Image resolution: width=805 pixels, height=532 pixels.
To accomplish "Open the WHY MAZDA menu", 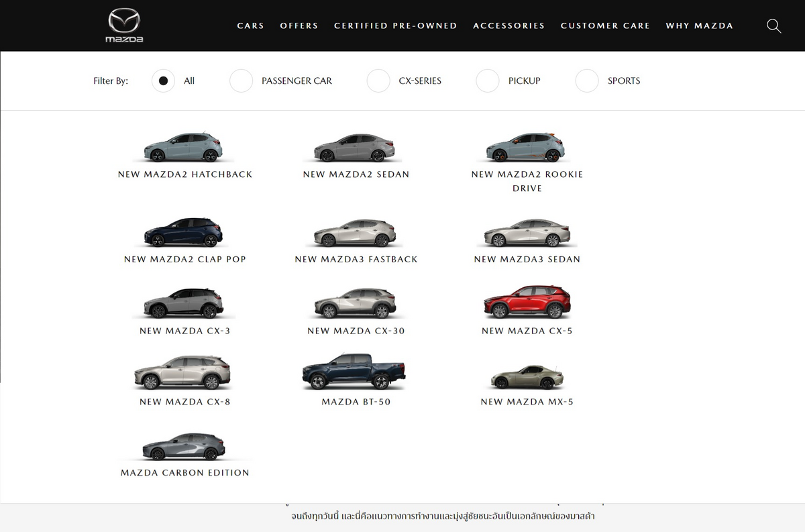I will pyautogui.click(x=700, y=25).
